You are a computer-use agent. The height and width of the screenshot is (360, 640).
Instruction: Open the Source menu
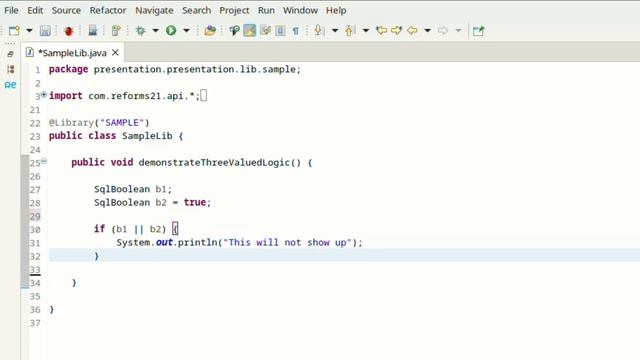click(x=66, y=10)
